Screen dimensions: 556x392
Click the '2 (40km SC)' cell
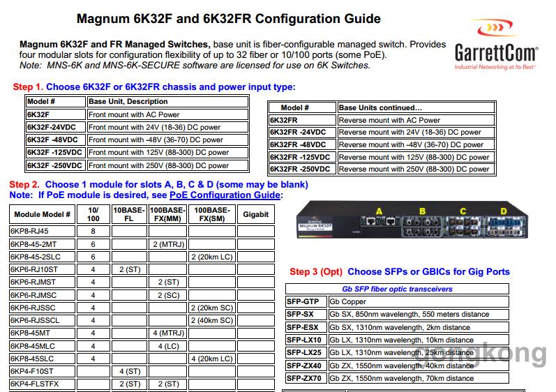coord(212,320)
